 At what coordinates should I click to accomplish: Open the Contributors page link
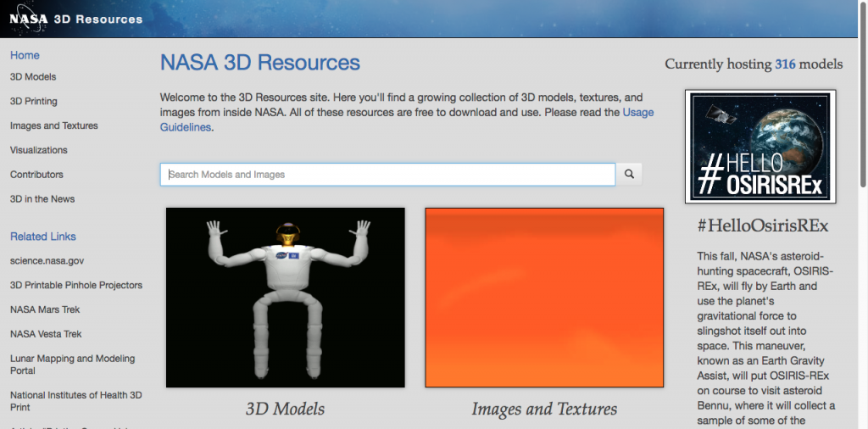point(36,175)
